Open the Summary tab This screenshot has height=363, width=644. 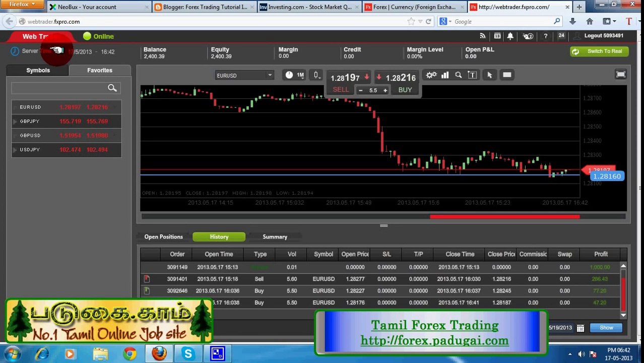[275, 237]
